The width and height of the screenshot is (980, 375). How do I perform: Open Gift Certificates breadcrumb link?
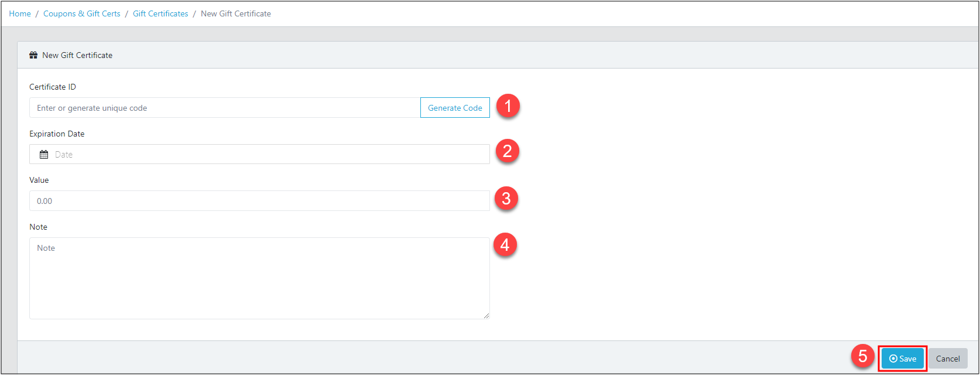click(x=160, y=13)
